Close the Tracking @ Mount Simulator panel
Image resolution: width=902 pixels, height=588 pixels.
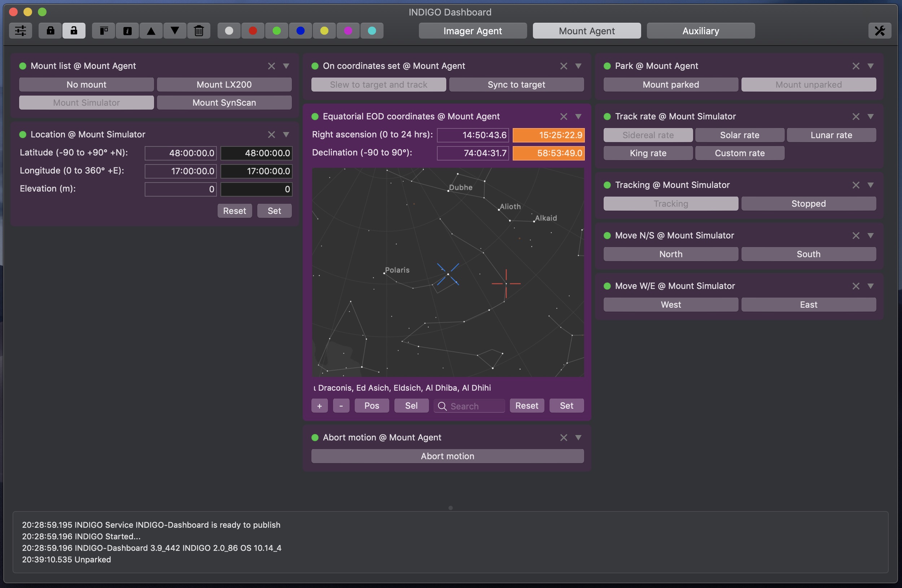tap(856, 185)
